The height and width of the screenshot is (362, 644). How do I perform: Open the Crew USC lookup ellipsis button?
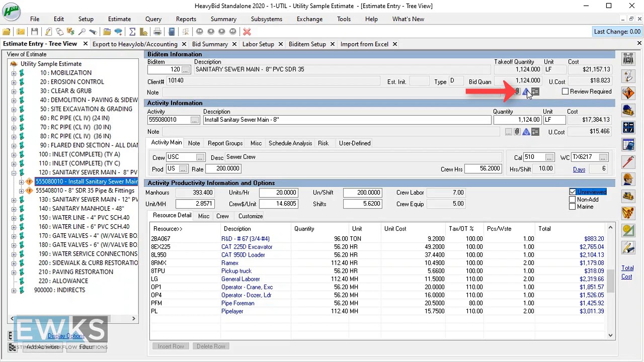point(200,157)
